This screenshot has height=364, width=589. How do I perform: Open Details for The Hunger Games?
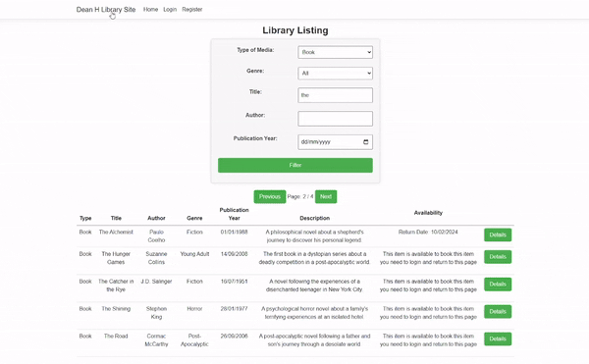(x=498, y=257)
